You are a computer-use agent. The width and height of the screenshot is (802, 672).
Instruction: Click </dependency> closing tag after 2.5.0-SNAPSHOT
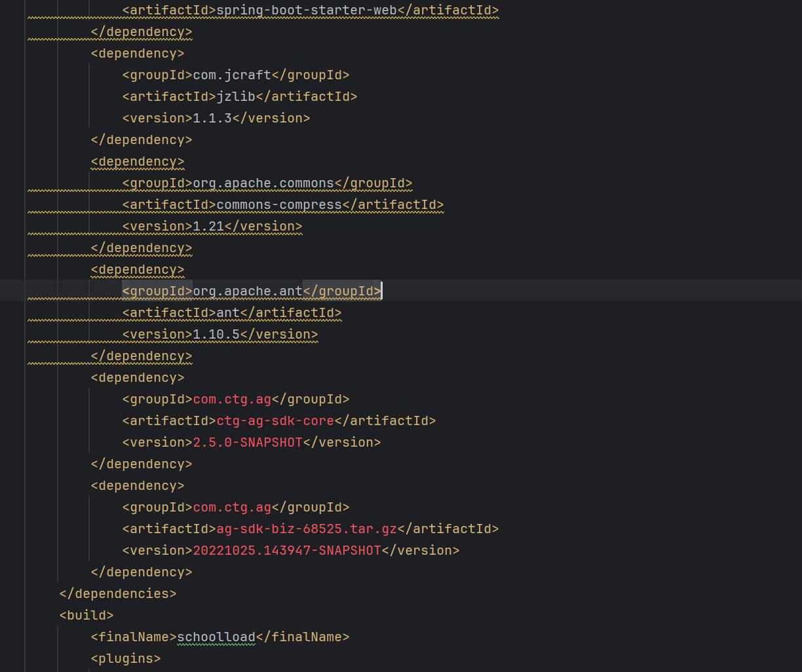point(142,464)
